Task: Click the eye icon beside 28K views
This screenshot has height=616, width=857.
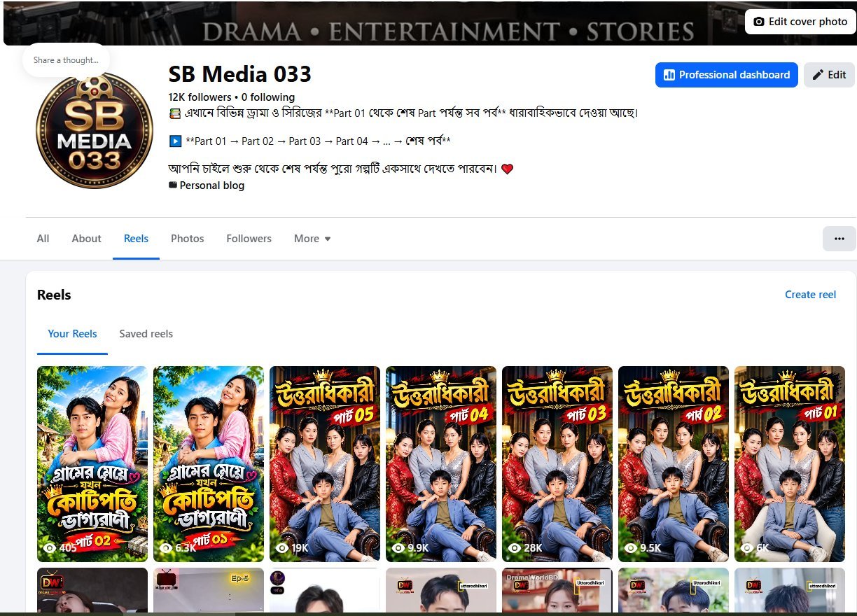Action: pos(515,548)
